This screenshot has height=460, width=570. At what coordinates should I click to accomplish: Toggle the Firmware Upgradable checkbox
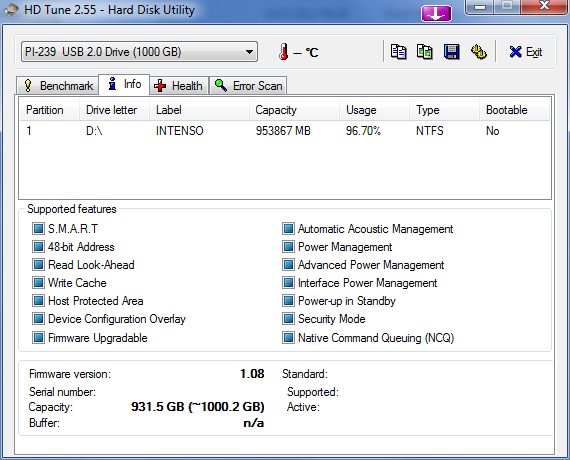pyautogui.click(x=38, y=337)
